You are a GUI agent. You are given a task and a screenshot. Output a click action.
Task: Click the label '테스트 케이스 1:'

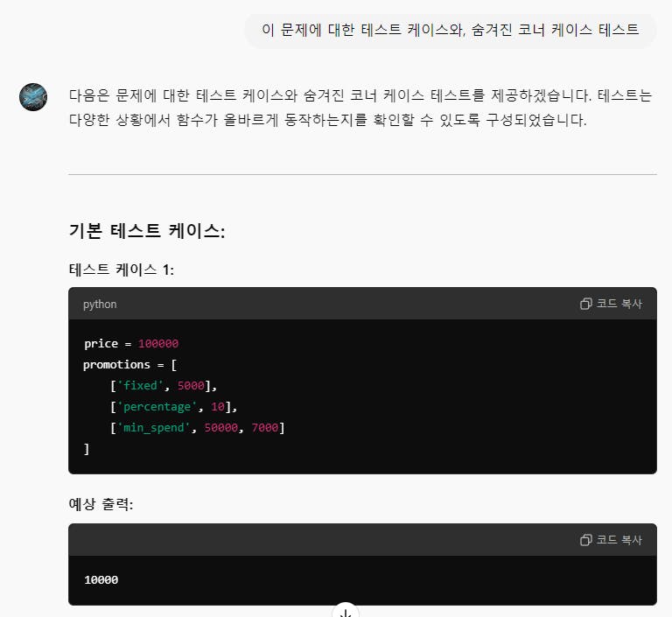point(122,270)
